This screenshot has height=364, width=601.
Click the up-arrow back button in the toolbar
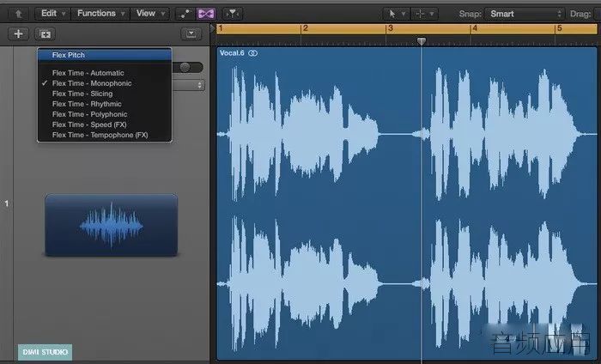(18, 15)
